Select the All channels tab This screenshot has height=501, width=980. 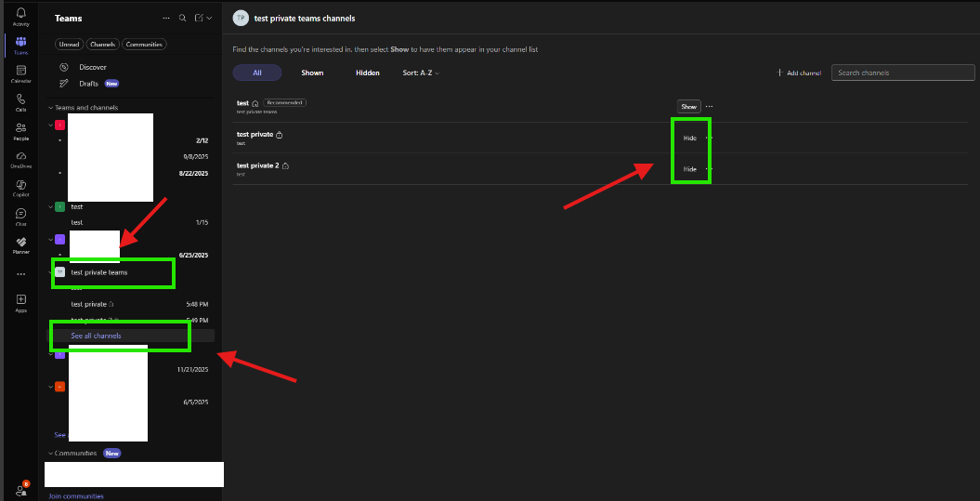point(257,73)
